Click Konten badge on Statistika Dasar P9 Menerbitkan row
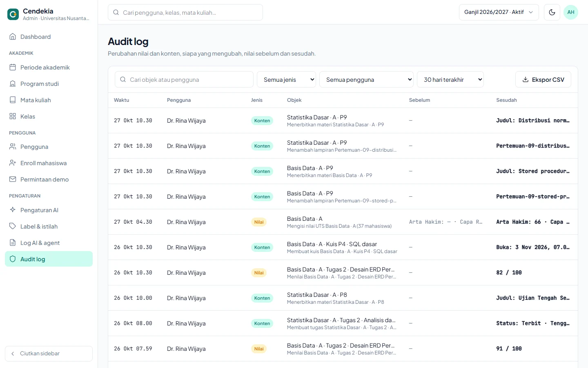The image size is (588, 368). 262,121
